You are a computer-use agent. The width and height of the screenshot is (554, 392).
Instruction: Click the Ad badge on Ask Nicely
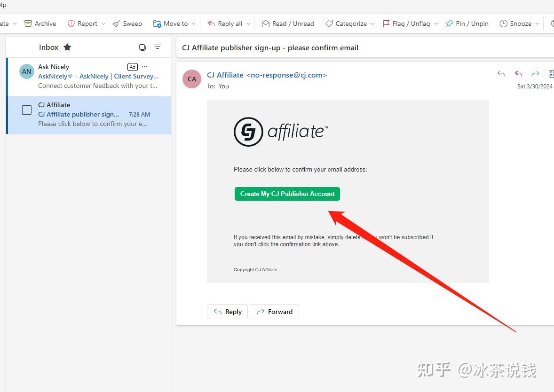133,67
